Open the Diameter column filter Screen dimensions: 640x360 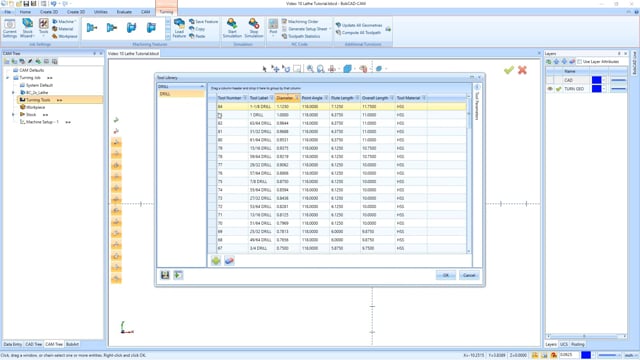[297, 98]
